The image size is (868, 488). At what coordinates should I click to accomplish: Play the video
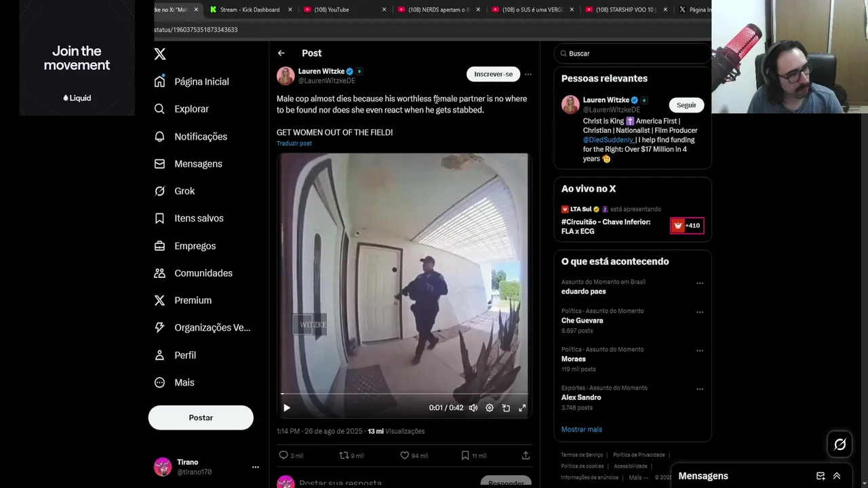click(287, 408)
